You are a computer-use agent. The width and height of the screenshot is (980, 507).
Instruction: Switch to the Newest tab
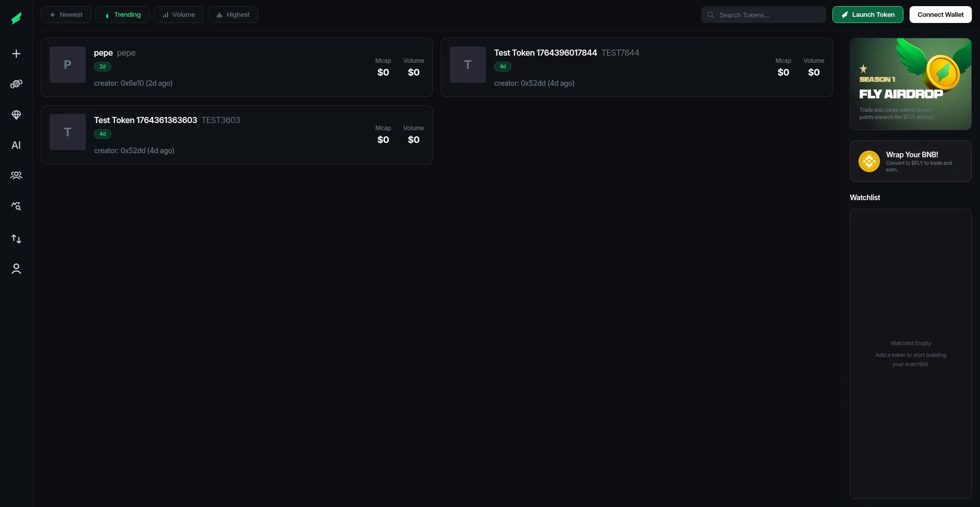[66, 15]
